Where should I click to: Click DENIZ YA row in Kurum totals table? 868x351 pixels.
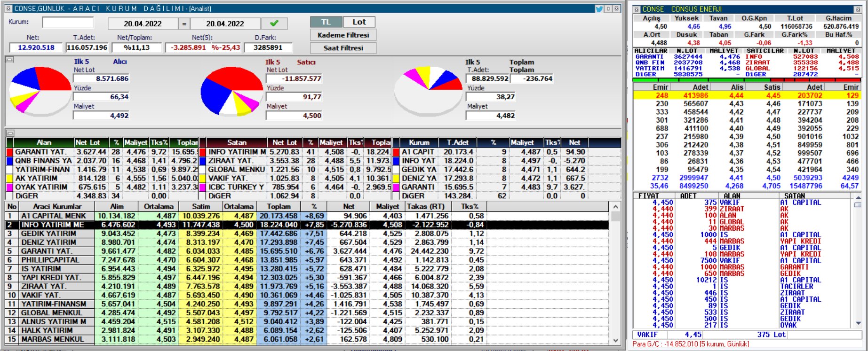(x=490, y=178)
